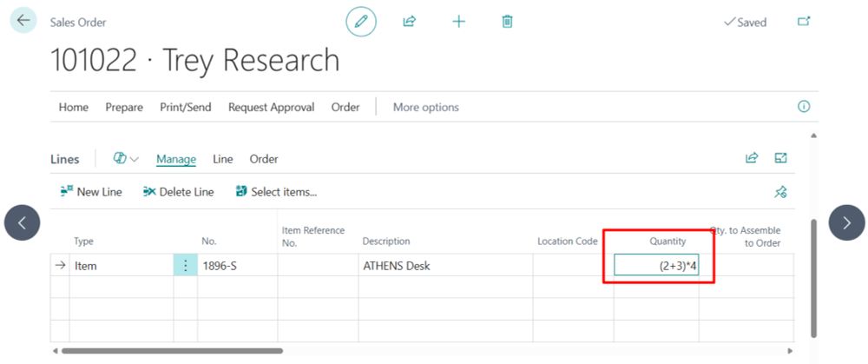Screen dimensions: 868x364
Task: Open the Prepare menu
Action: coord(124,108)
